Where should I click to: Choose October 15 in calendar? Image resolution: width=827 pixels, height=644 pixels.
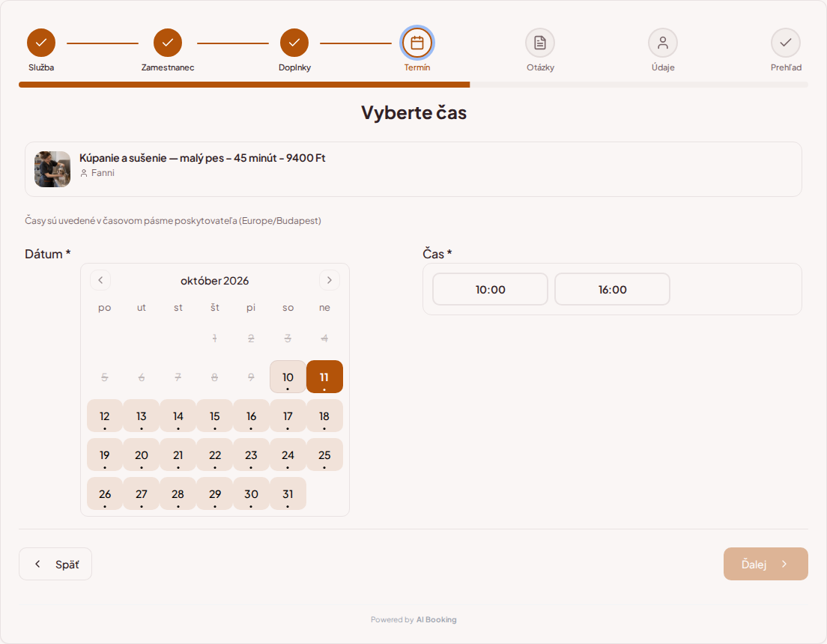[x=215, y=416]
